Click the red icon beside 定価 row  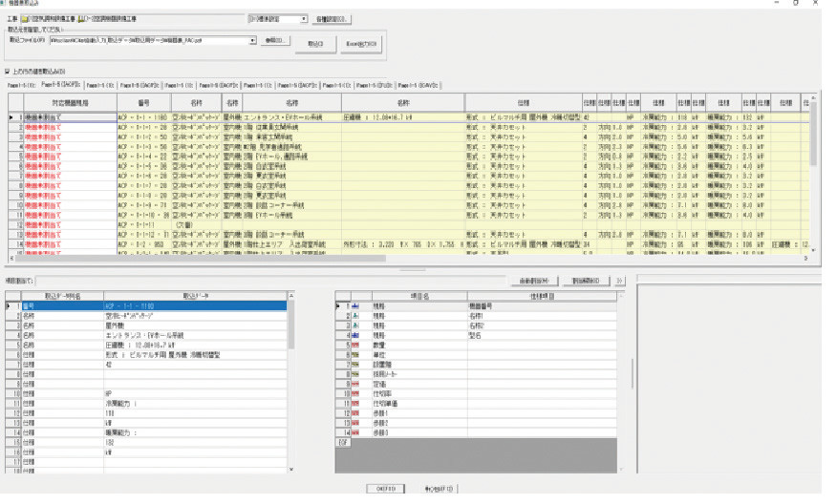pyautogui.click(x=355, y=384)
